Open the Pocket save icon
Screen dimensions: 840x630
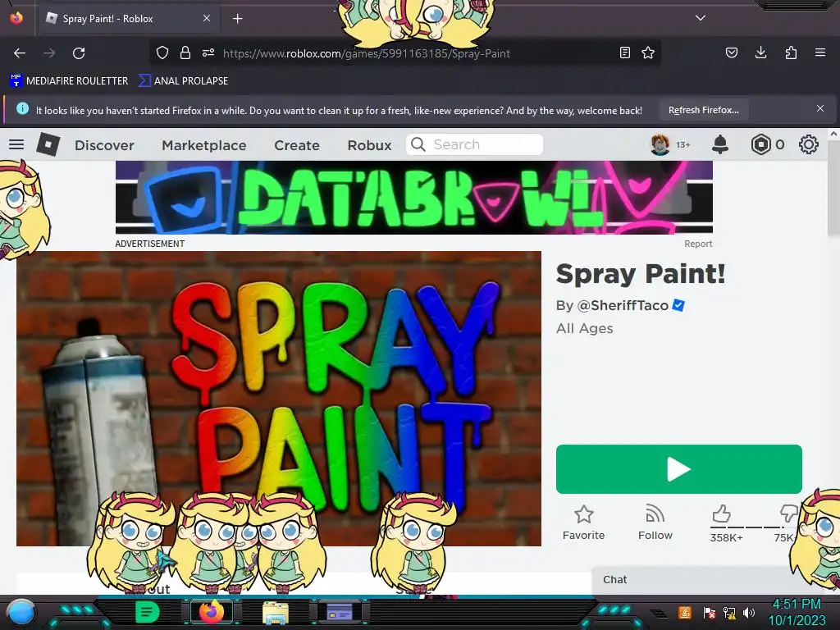(x=731, y=52)
